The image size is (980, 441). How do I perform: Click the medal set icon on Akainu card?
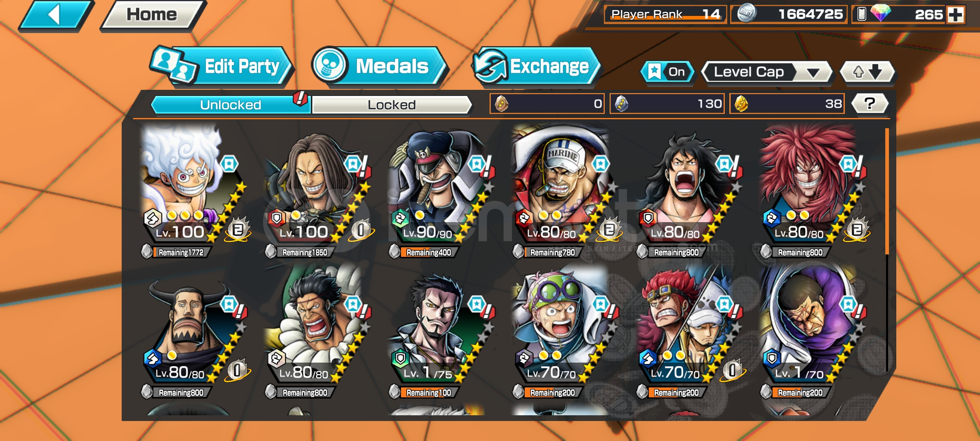pos(609,230)
